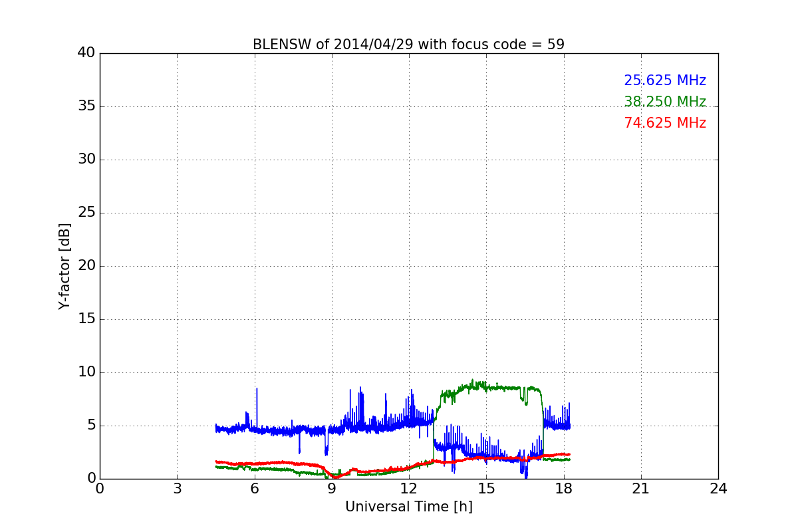This screenshot has width=798, height=532.
Task: Click the y-axis tick label 10
Action: pos(86,372)
